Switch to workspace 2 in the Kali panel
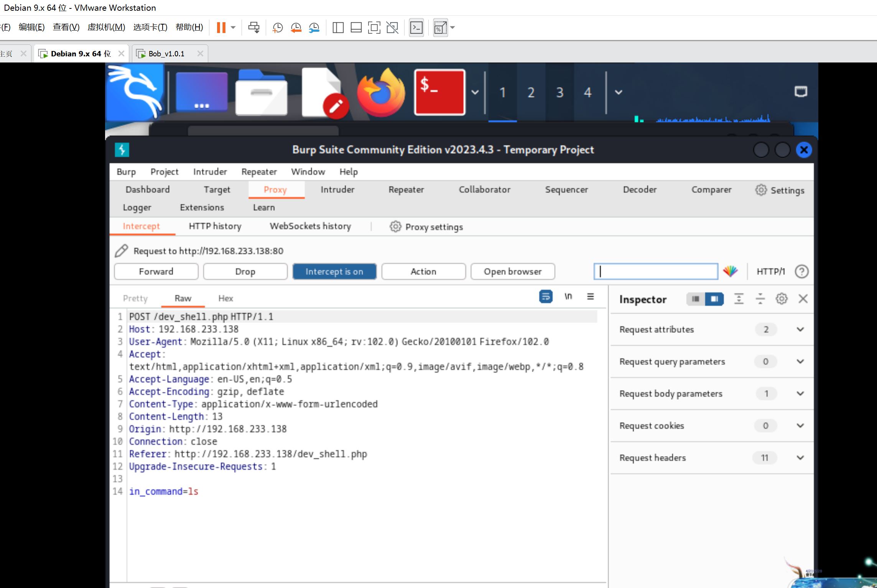The height and width of the screenshot is (588, 877). (x=531, y=92)
